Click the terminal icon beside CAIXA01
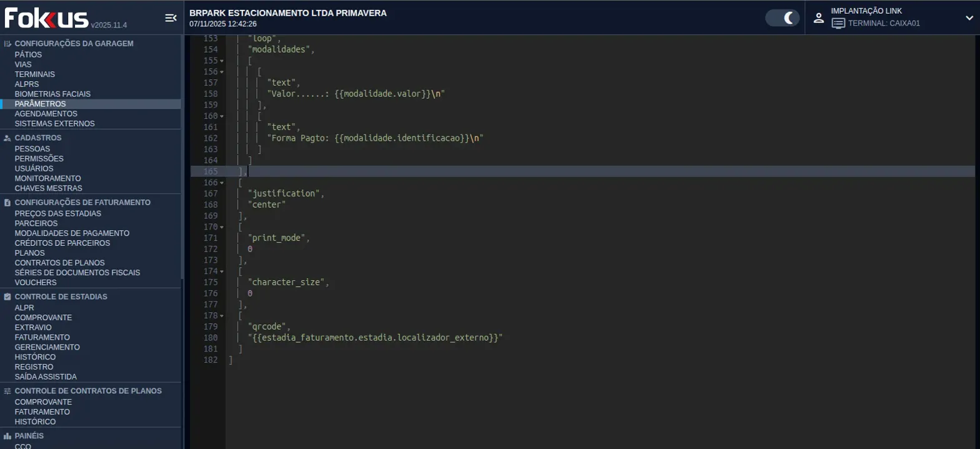Screen dimensions: 980x449 pyautogui.click(x=838, y=24)
